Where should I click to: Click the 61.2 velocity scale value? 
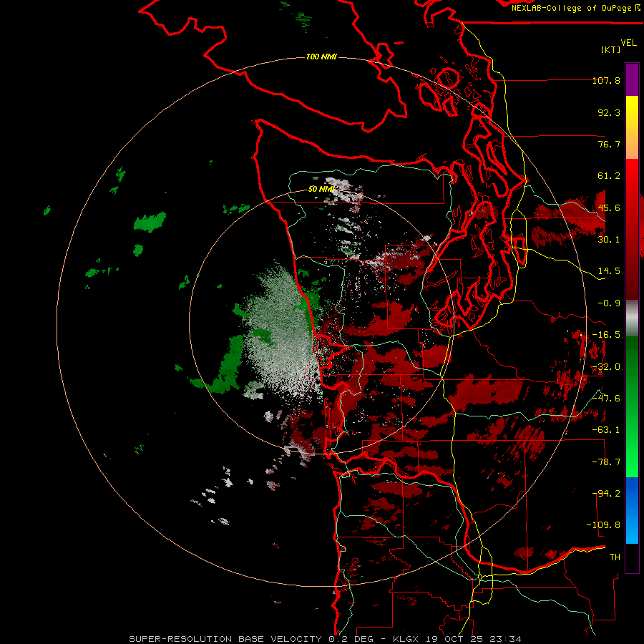[609, 176]
